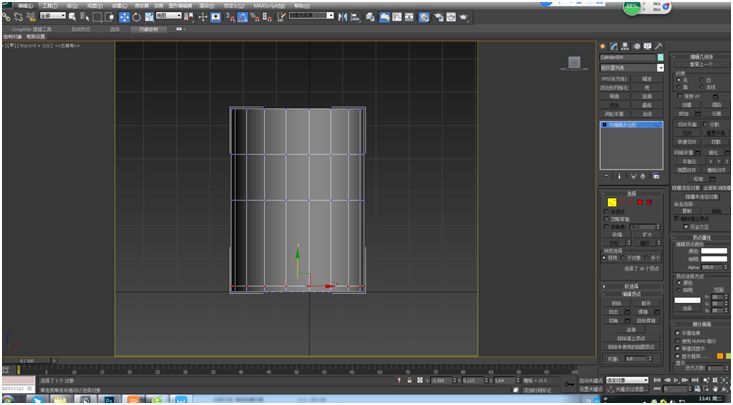Open Render Setup icon
Viewport: 733px width, 405px height.
[x=438, y=17]
